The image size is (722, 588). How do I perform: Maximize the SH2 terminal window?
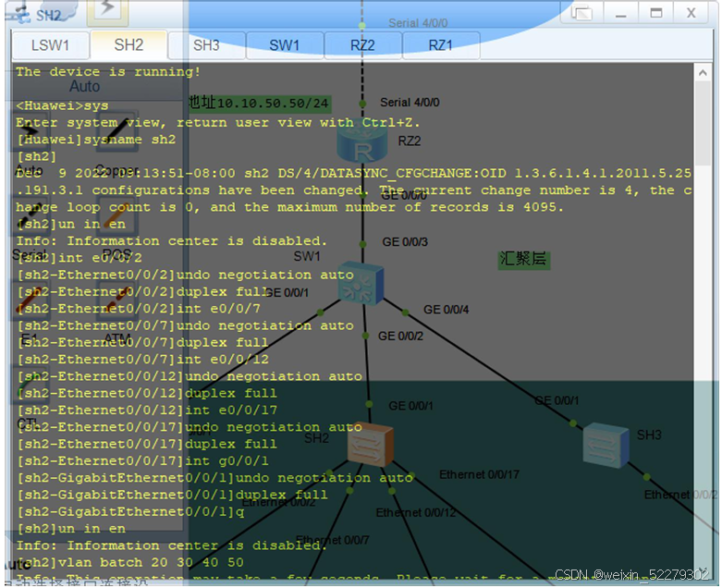coord(656,12)
